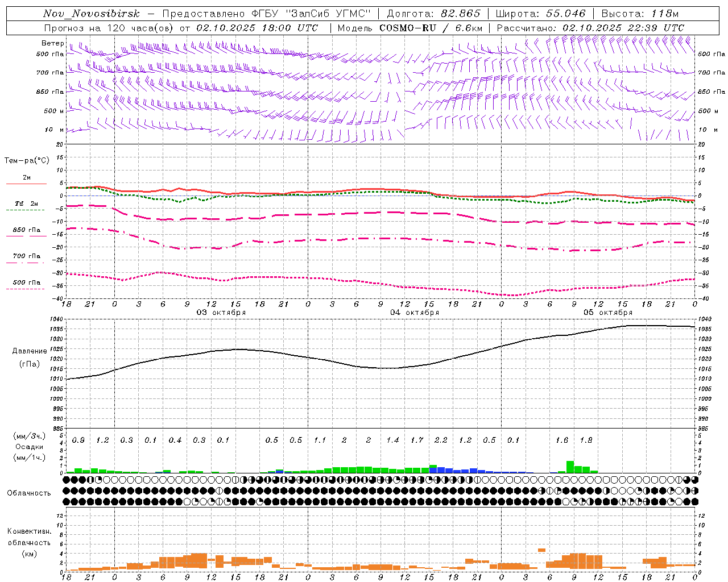The image size is (728, 582).
Task: Click the '(гПа)' unit under Давление
Action: coord(29,364)
